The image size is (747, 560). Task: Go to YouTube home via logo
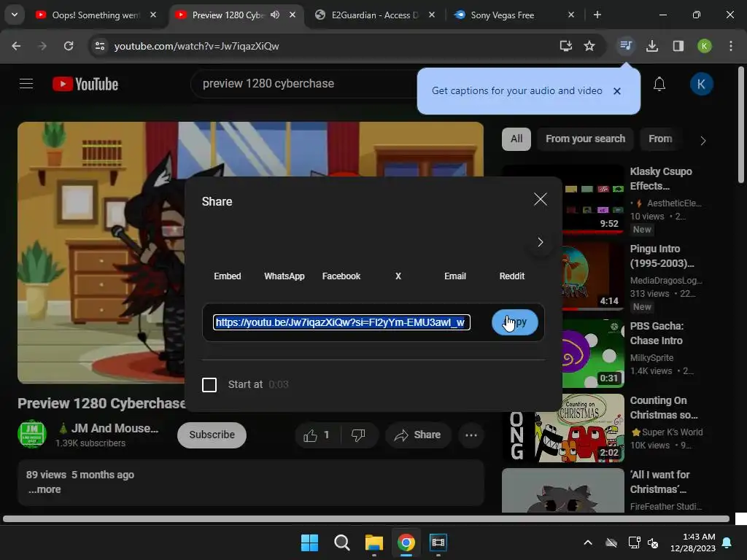point(85,84)
